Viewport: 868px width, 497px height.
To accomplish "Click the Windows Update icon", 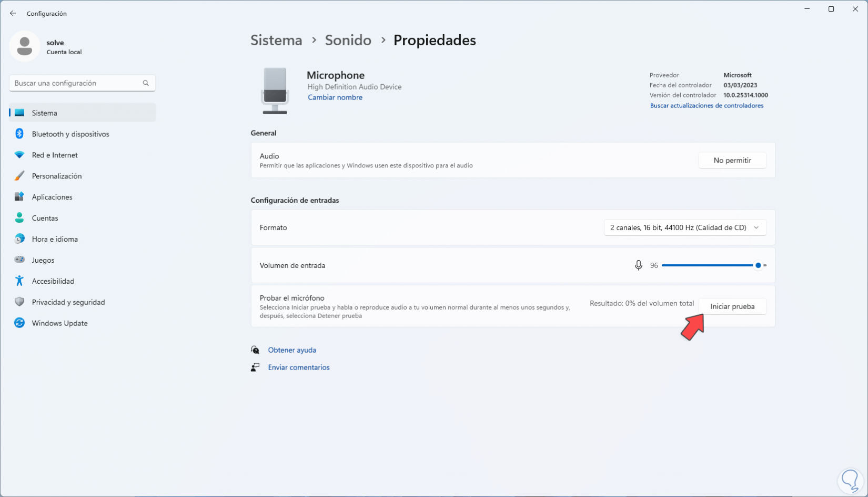I will (x=19, y=323).
